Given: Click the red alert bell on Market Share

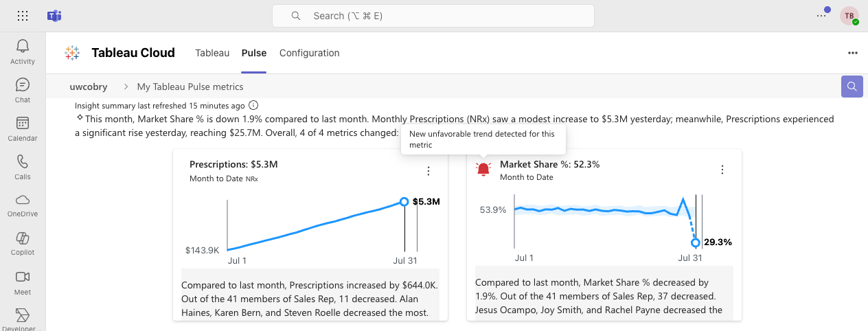Looking at the screenshot, I should pyautogui.click(x=483, y=170).
